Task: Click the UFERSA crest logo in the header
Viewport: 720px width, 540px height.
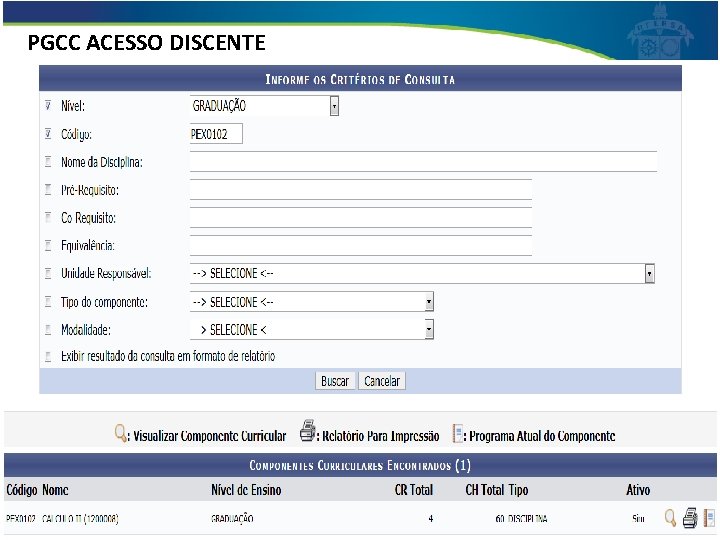Action: pos(660,31)
